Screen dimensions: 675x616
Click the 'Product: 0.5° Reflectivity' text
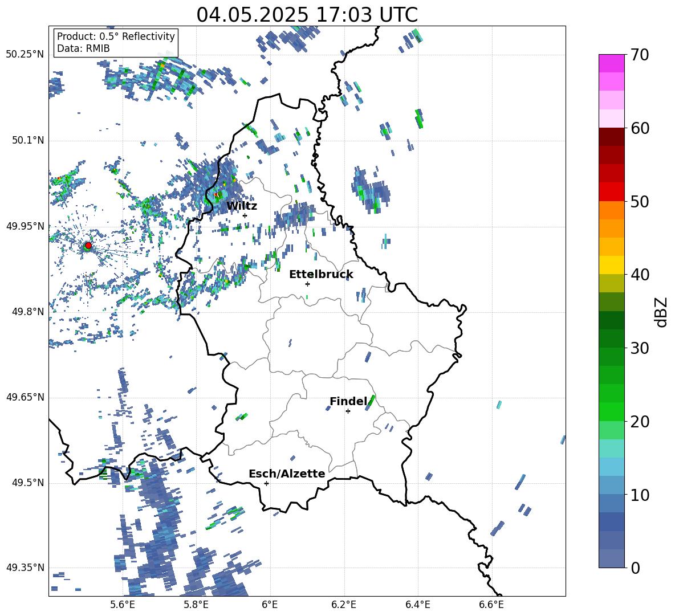pyautogui.click(x=116, y=36)
